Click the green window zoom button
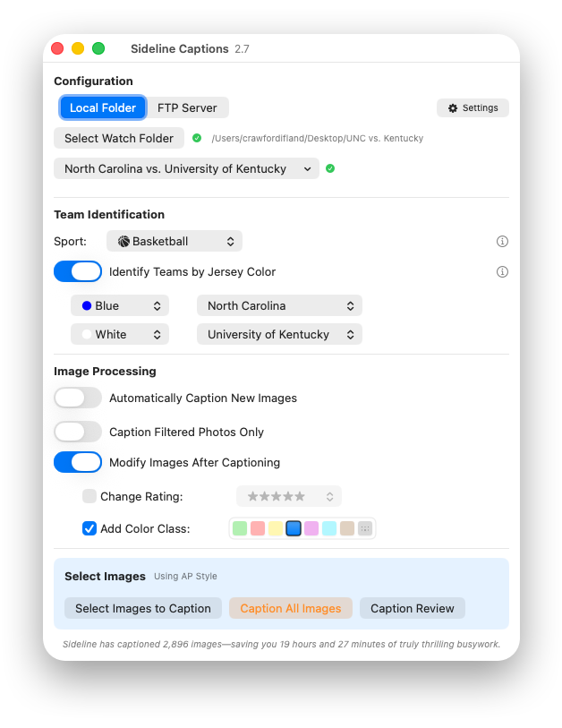562x728 pixels. coord(98,48)
